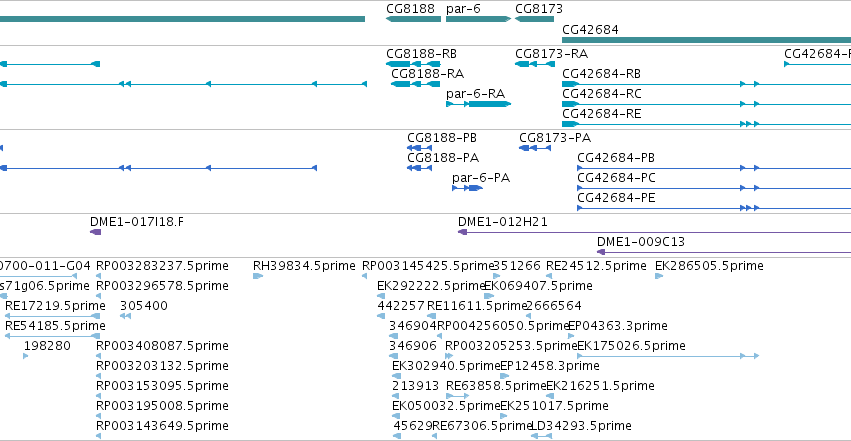Click the RP003153095.5prime EST label

[162, 386]
